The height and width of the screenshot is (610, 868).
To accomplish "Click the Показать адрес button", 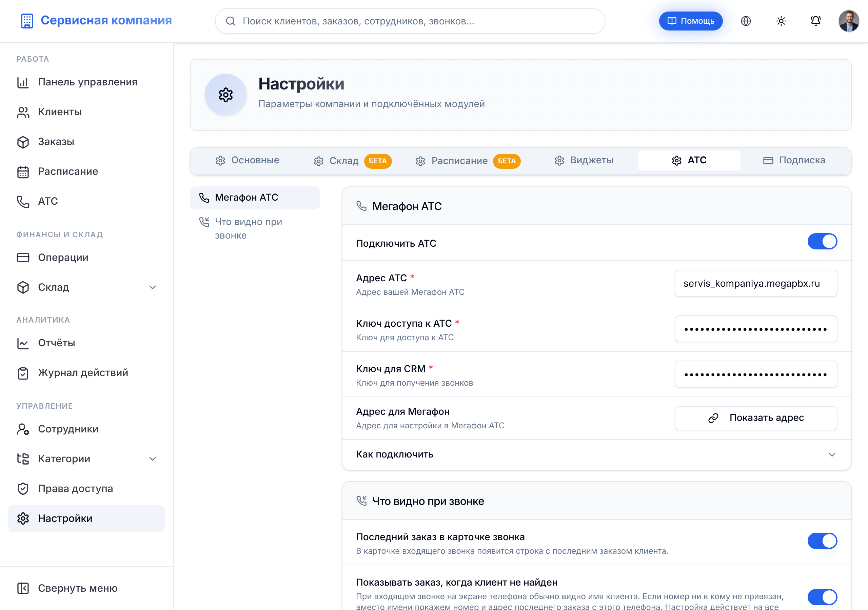I will click(755, 418).
